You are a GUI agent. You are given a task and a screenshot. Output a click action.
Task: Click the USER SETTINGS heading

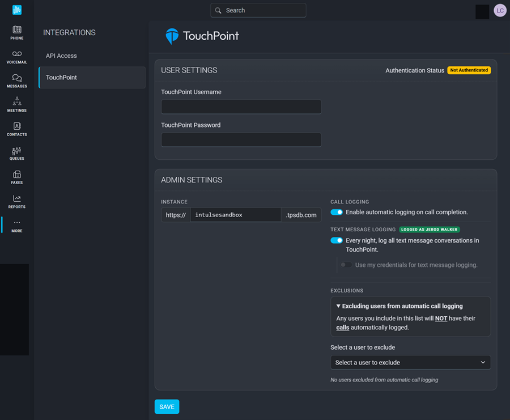[189, 70]
